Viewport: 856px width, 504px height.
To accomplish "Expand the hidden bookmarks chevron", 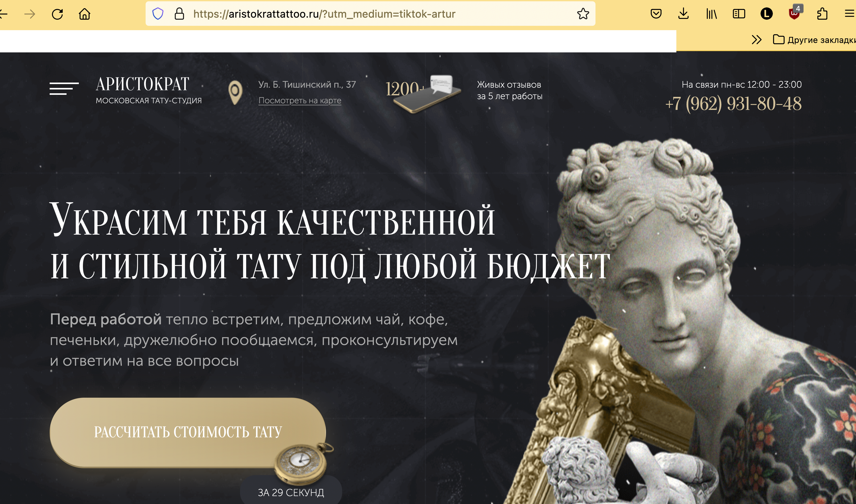I will tap(756, 40).
